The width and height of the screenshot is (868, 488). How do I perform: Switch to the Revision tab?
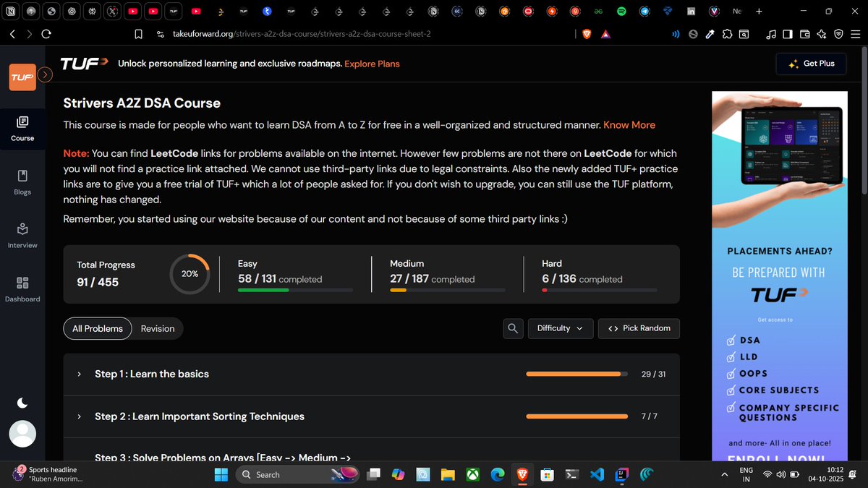coord(158,328)
